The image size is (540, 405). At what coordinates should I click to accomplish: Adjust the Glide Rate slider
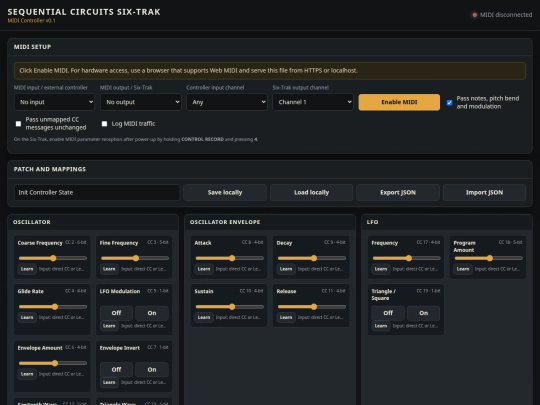coord(53,307)
